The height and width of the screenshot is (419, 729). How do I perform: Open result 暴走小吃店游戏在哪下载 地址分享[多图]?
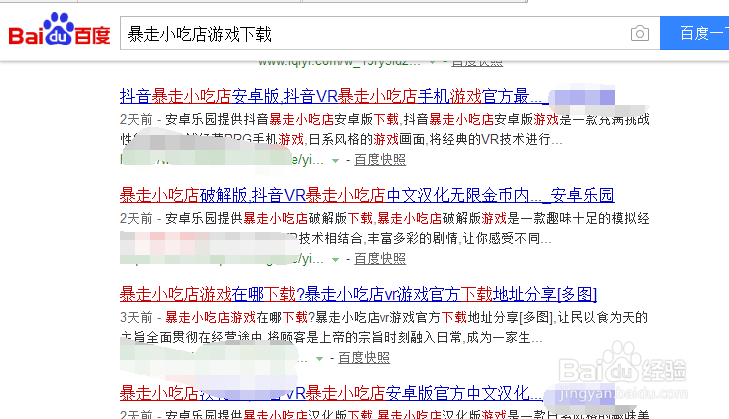[358, 294]
